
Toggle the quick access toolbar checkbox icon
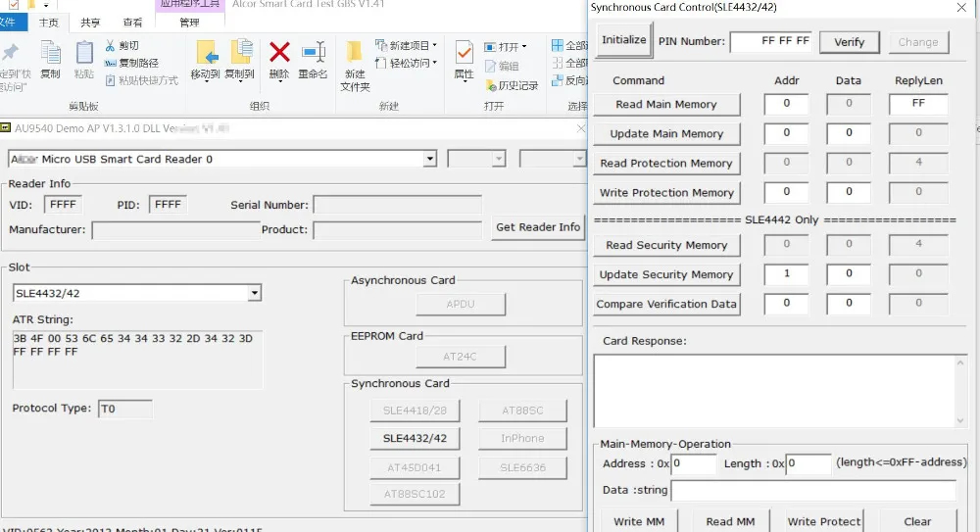[13, 4]
